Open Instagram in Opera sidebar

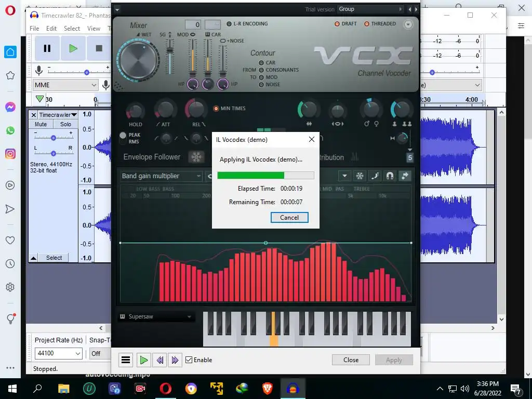(10, 154)
